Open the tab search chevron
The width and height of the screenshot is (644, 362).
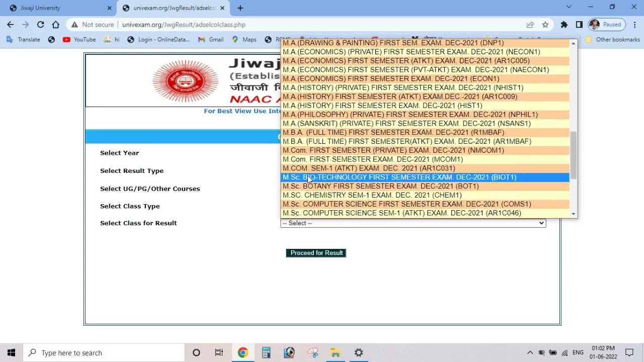(569, 7)
